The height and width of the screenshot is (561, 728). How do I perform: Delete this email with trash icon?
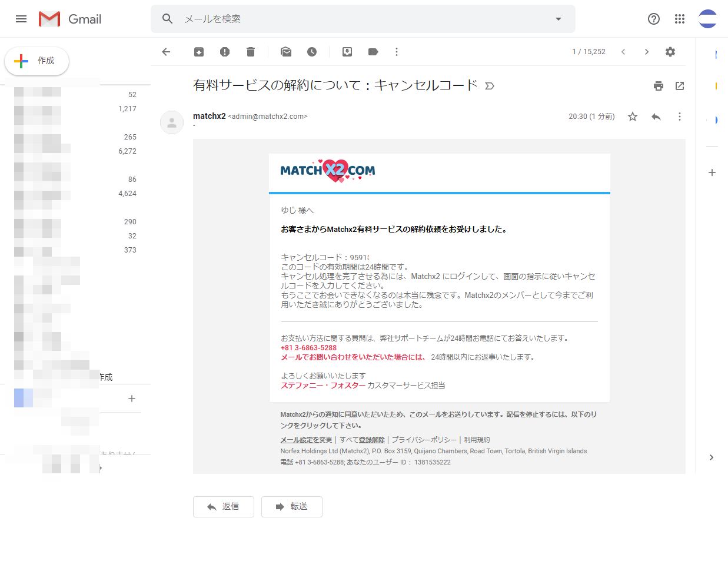click(x=251, y=52)
